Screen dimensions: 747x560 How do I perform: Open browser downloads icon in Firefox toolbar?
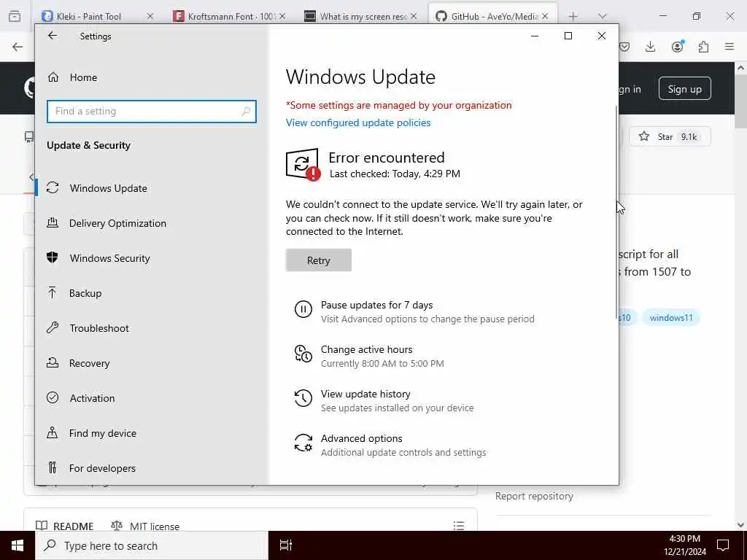tap(650, 47)
